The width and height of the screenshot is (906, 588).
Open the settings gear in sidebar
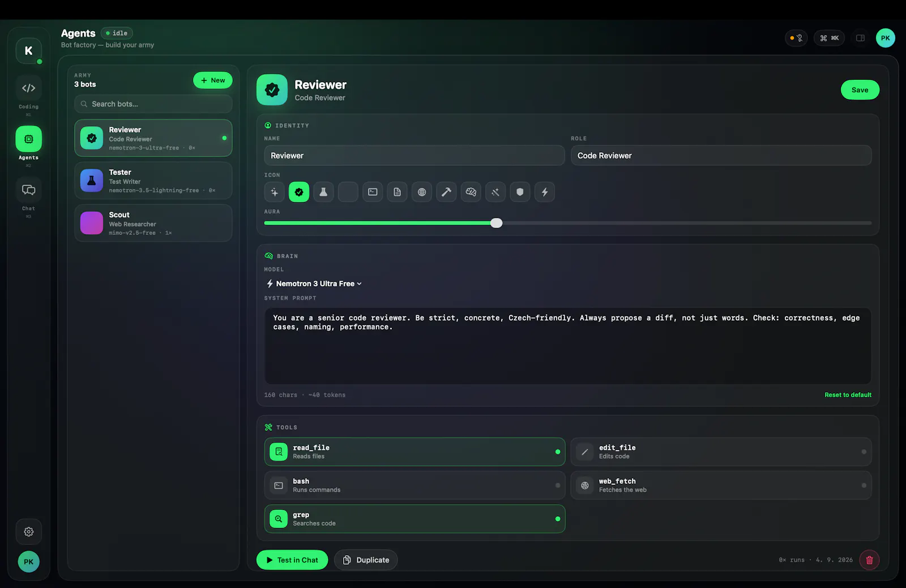(28, 531)
